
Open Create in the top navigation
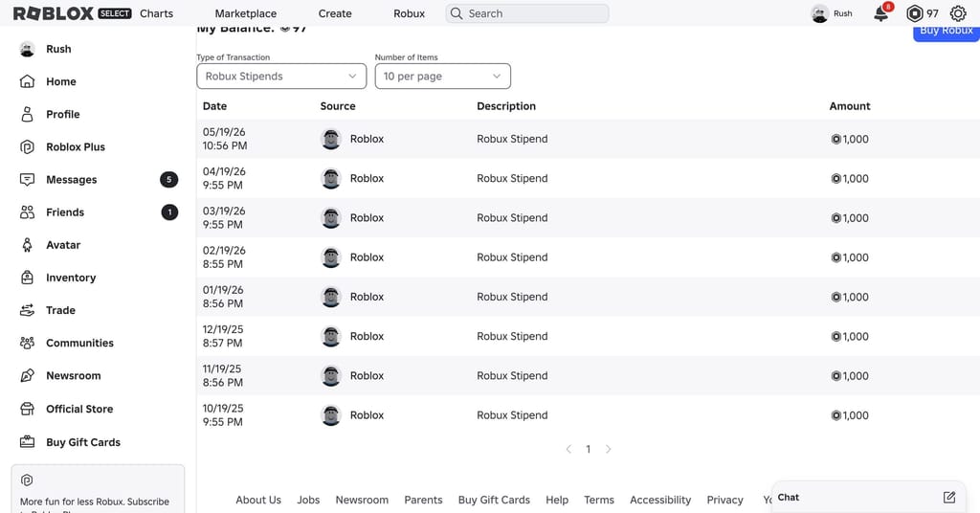coord(335,13)
